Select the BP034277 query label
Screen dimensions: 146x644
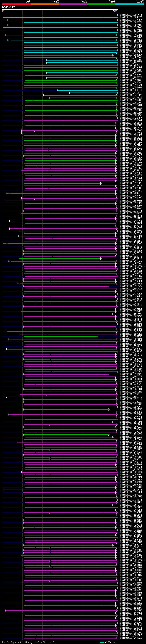8,7
